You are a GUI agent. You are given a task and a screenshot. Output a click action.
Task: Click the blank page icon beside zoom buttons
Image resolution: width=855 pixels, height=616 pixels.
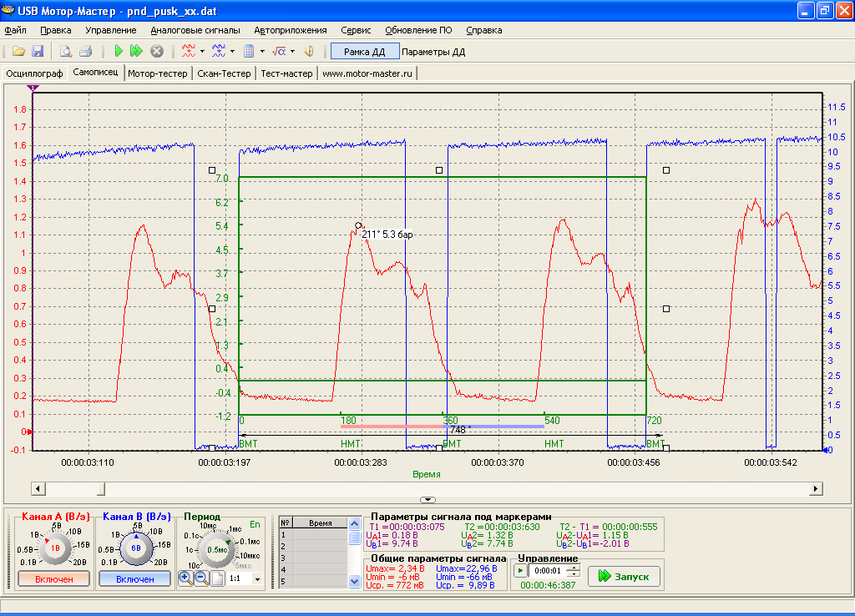click(x=218, y=578)
